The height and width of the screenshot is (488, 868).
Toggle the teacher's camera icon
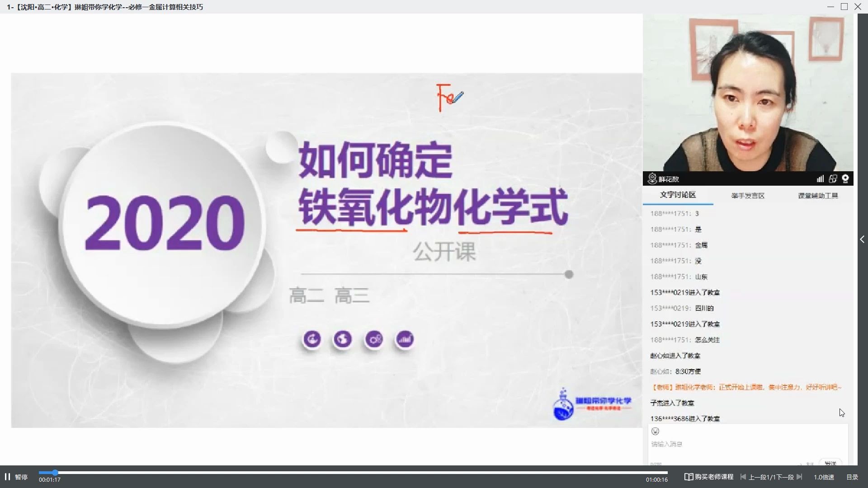845,179
